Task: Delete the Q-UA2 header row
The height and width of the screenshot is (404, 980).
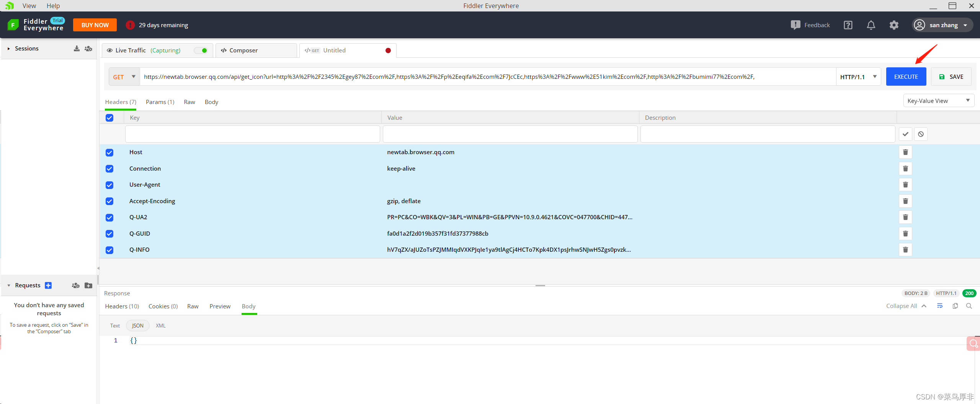Action: (905, 217)
